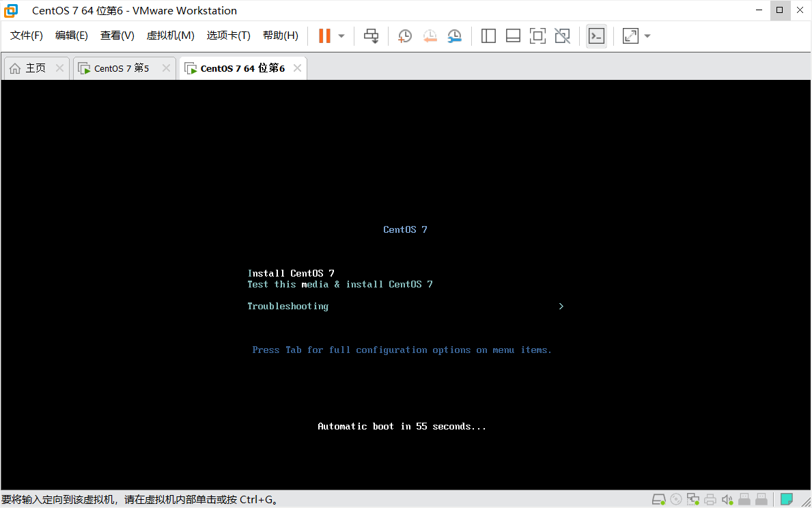The width and height of the screenshot is (812, 508).
Task: Open the 查看(V) menu
Action: 117,36
